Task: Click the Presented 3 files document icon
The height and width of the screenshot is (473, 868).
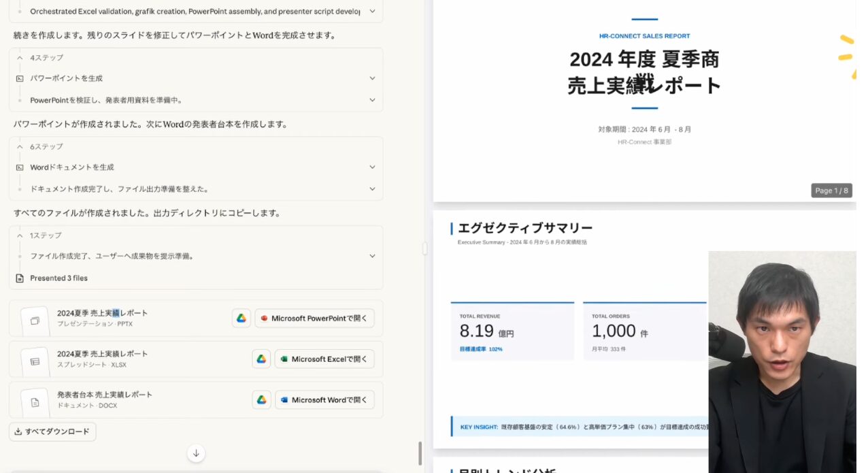Action: click(20, 278)
